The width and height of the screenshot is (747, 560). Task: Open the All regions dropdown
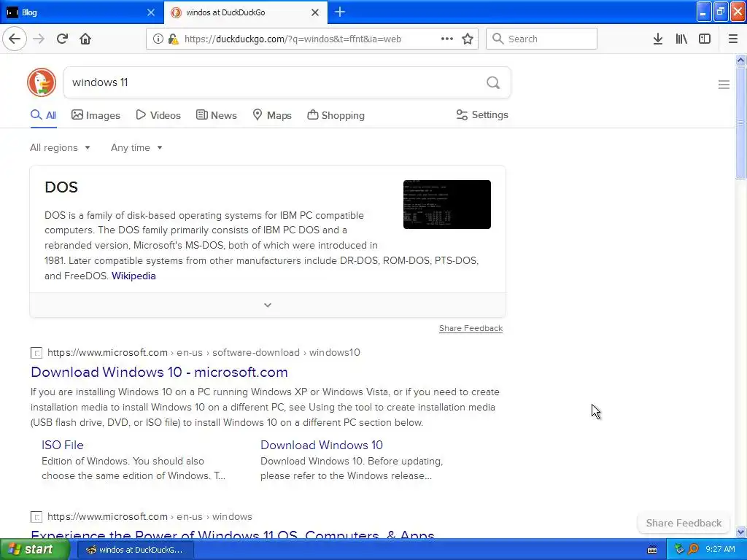[x=60, y=147]
